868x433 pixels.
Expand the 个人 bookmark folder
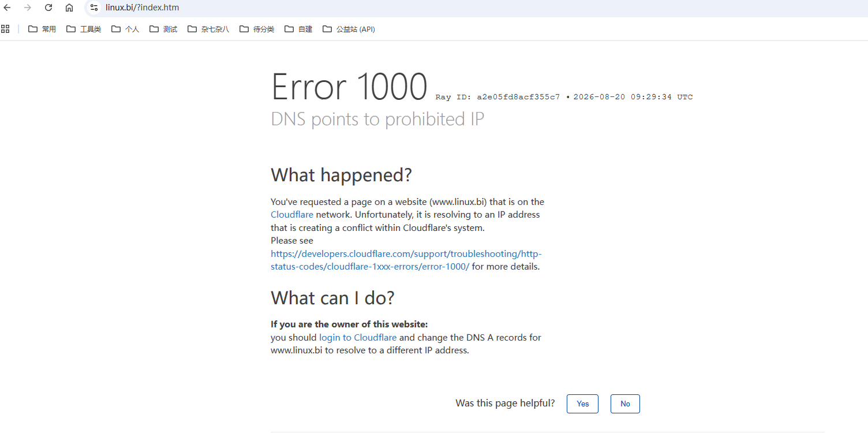pos(125,29)
